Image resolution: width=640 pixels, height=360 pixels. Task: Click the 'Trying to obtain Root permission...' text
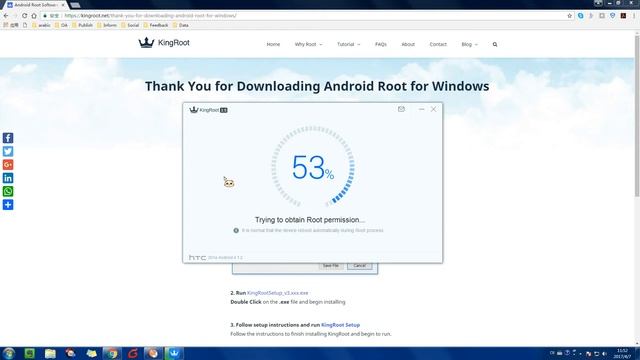tap(310, 220)
